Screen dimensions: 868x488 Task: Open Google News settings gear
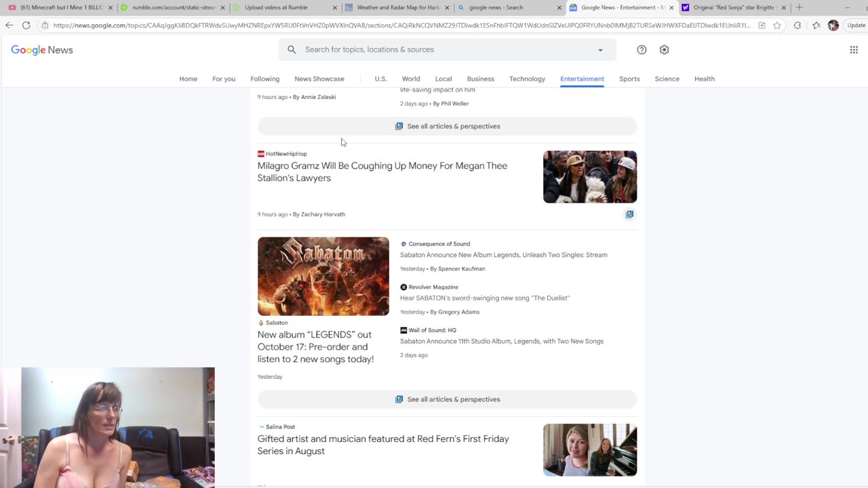[665, 49]
